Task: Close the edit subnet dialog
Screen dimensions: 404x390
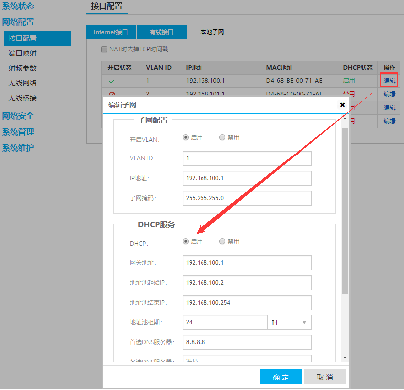Action: click(x=342, y=105)
